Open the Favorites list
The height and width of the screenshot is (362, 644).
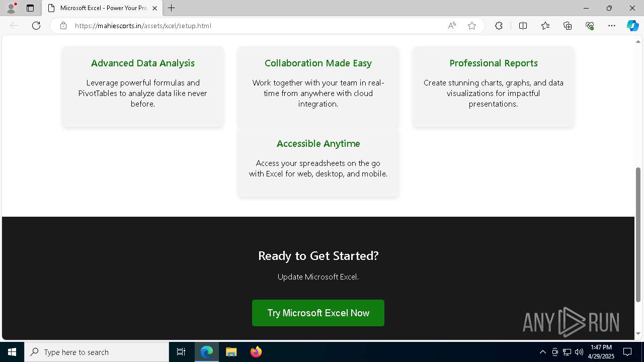pos(545,26)
